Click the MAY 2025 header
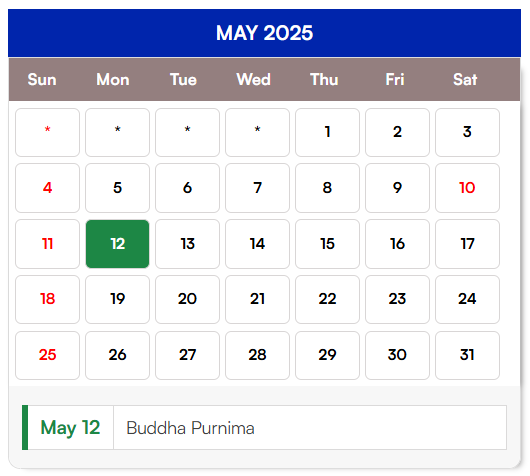The image size is (530, 476). pyautogui.click(x=264, y=33)
